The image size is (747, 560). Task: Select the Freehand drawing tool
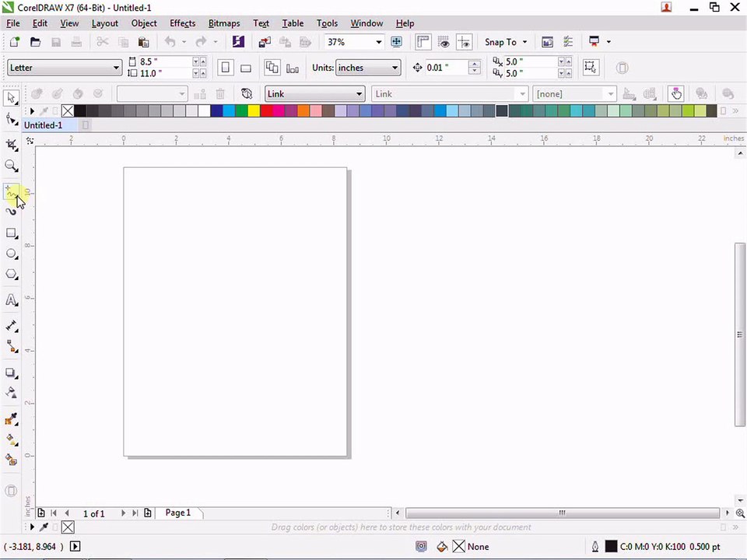tap(12, 192)
